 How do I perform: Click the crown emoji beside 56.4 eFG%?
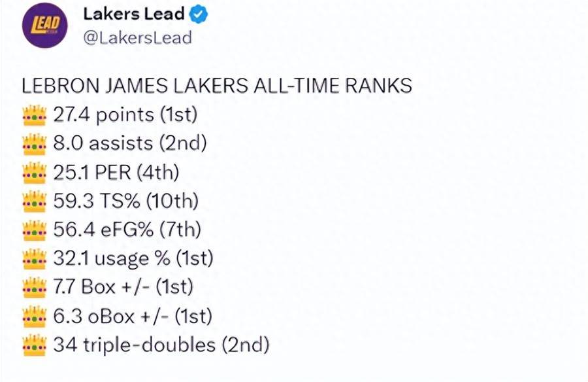coord(35,230)
